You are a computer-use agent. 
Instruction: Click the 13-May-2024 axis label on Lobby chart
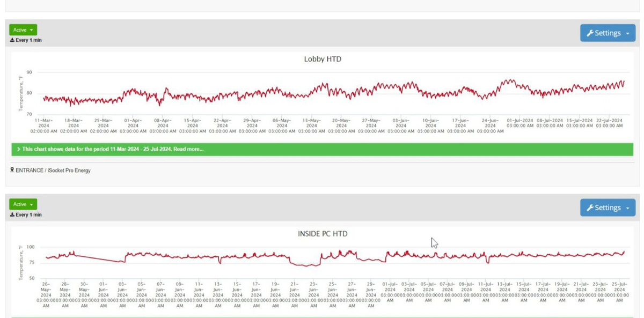point(312,126)
